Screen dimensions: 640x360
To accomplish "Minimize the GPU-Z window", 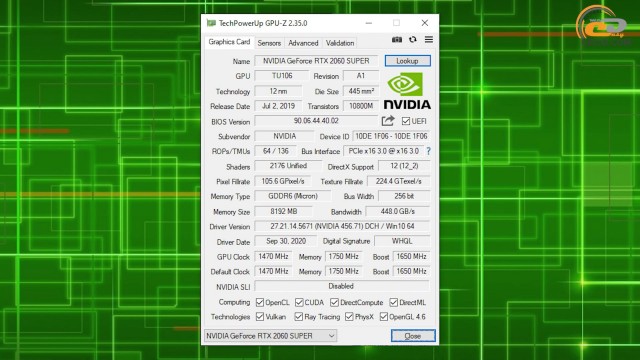I will tap(369, 23).
